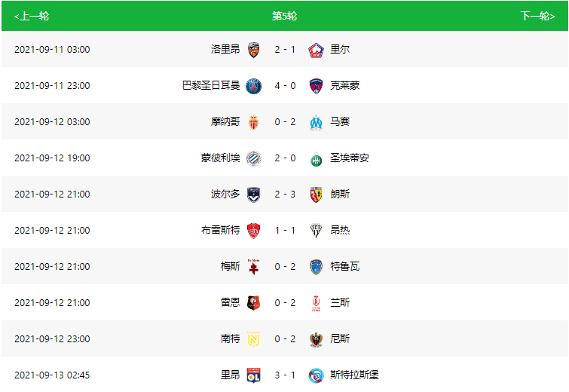Viewport: 569px width, 392px height.
Task: Open team 蒙彼利埃 name link
Action: click(x=221, y=158)
